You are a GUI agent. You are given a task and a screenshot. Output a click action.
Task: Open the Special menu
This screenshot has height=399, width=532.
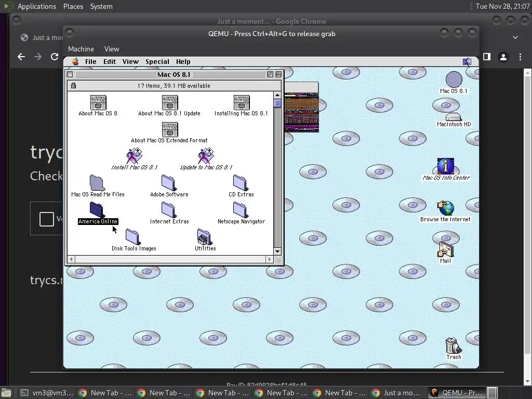click(157, 61)
